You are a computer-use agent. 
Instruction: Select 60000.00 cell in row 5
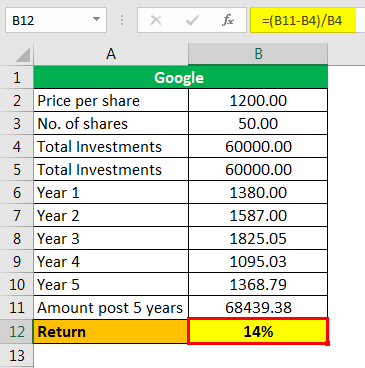point(258,169)
